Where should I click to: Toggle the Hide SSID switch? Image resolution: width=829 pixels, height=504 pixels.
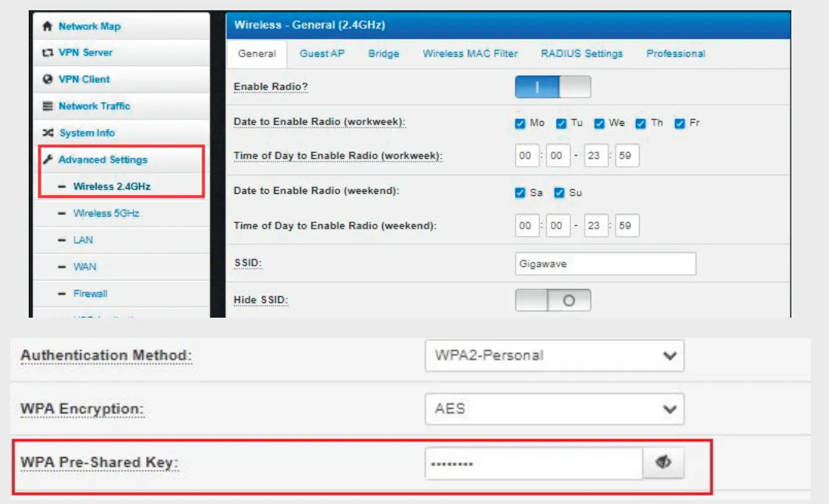coord(553,301)
